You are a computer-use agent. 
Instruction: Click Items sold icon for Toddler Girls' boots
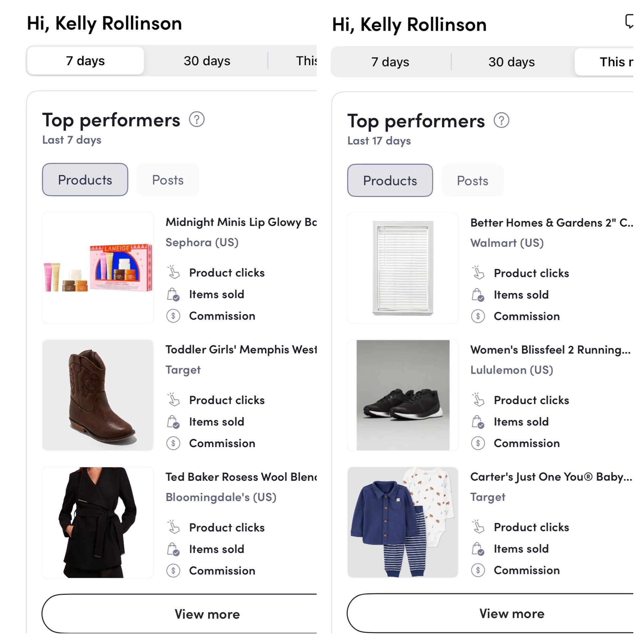coord(173,422)
